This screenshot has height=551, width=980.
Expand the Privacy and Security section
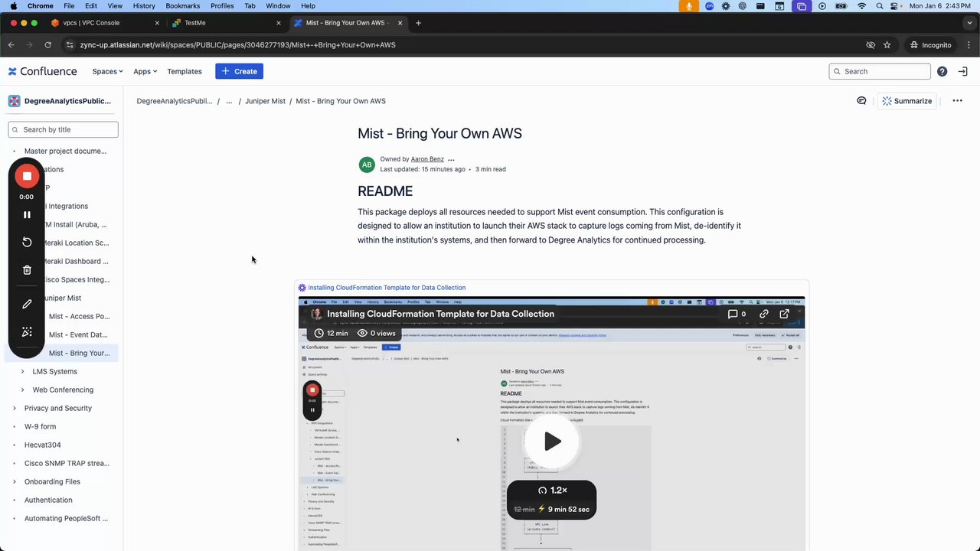click(x=14, y=408)
